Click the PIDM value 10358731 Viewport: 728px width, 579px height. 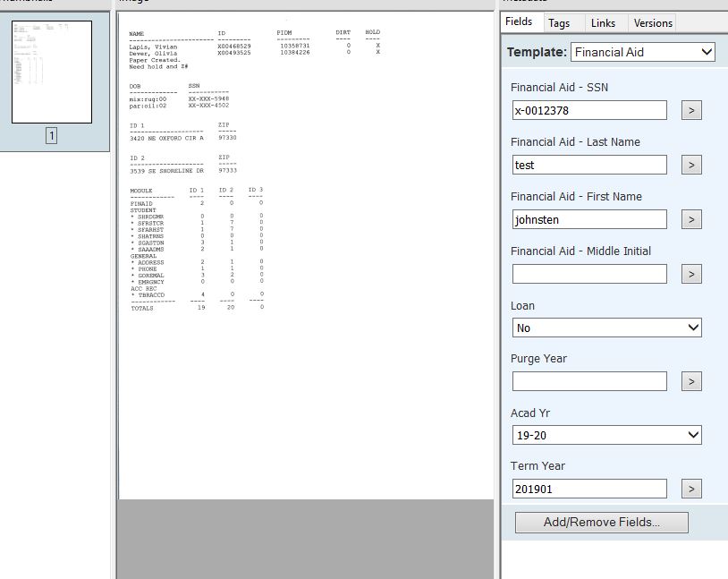tap(295, 46)
